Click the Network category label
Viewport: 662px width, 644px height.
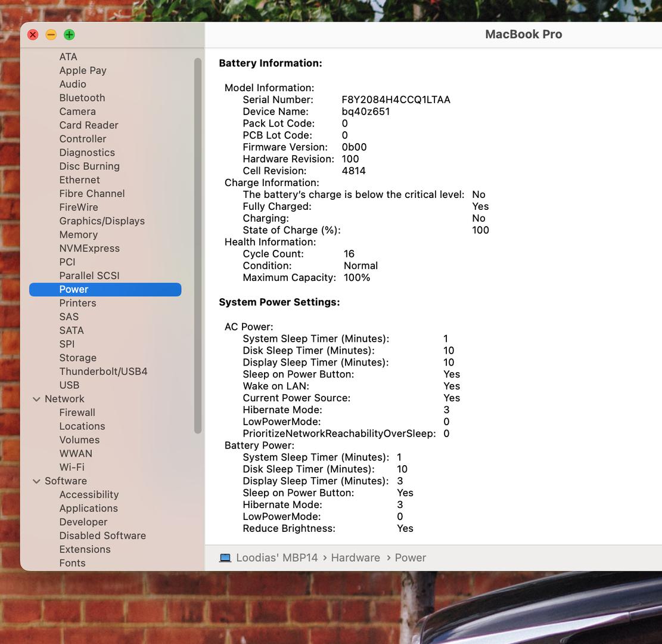[x=64, y=399]
